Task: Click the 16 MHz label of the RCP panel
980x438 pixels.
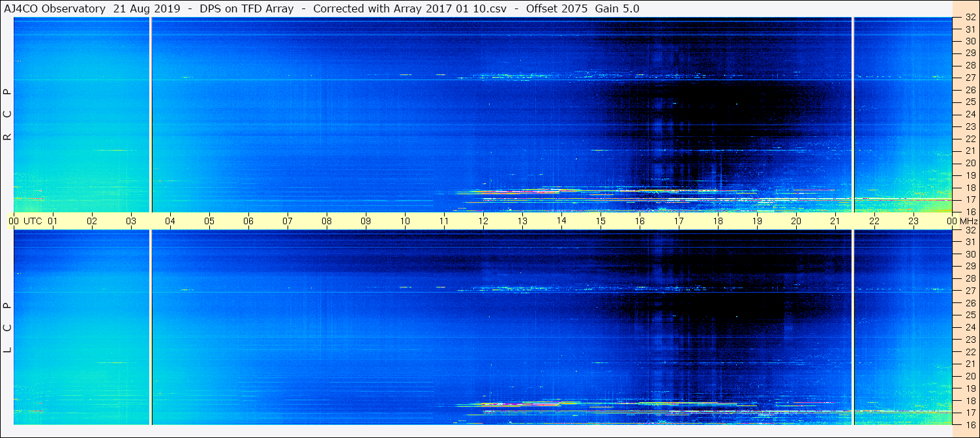Action: tap(970, 212)
